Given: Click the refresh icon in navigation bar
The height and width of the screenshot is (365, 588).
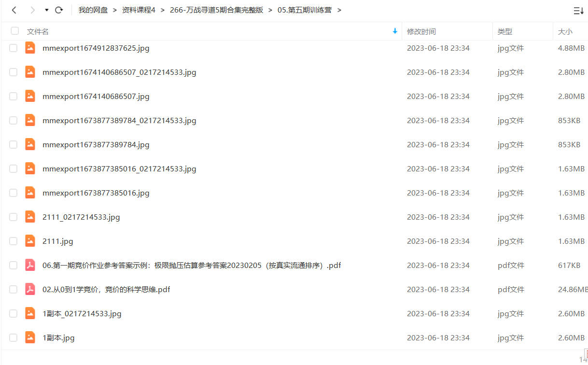Looking at the screenshot, I should pyautogui.click(x=59, y=10).
